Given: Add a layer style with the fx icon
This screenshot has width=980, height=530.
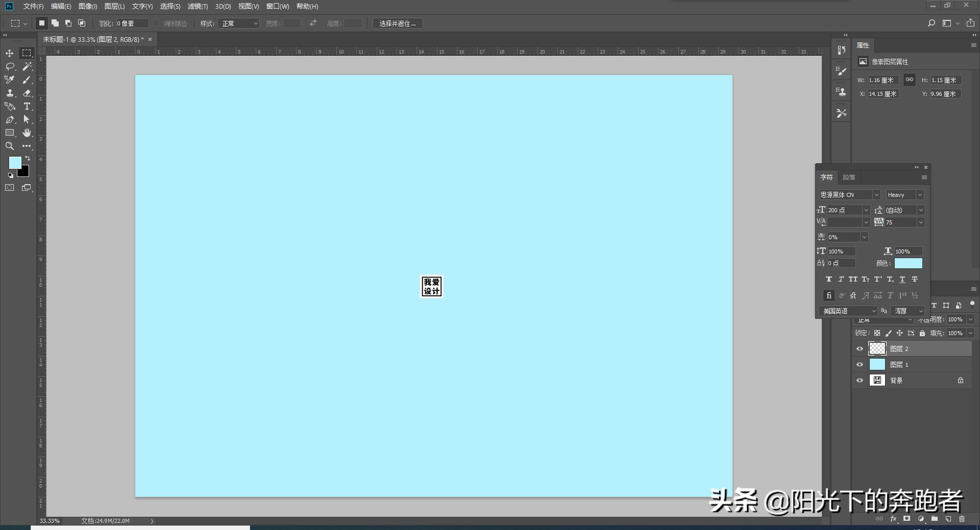Looking at the screenshot, I should [x=893, y=519].
